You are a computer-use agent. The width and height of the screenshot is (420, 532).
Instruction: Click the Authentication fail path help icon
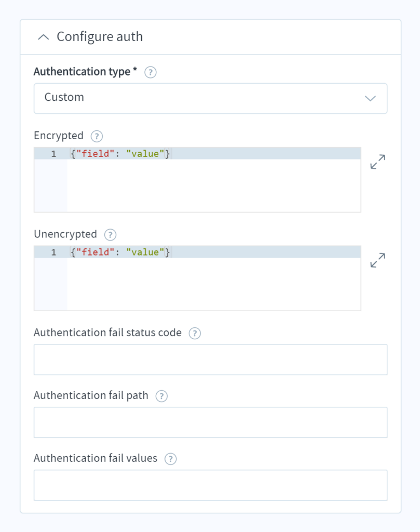[161, 396]
